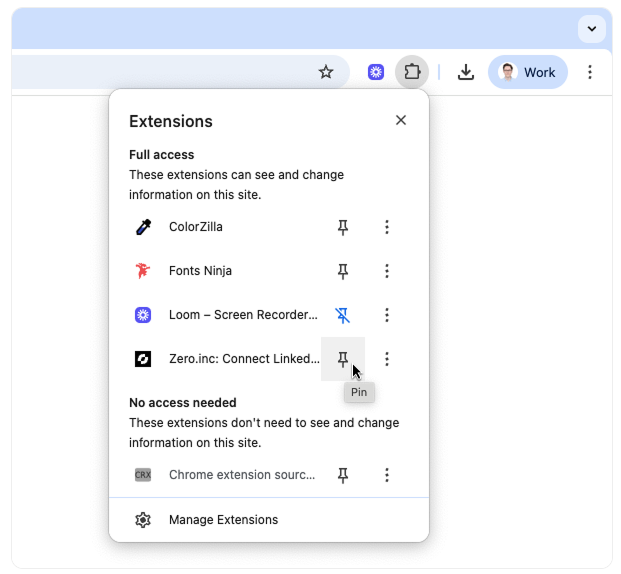621x574 pixels.
Task: Click the "Full access" section heading
Action: (x=162, y=155)
